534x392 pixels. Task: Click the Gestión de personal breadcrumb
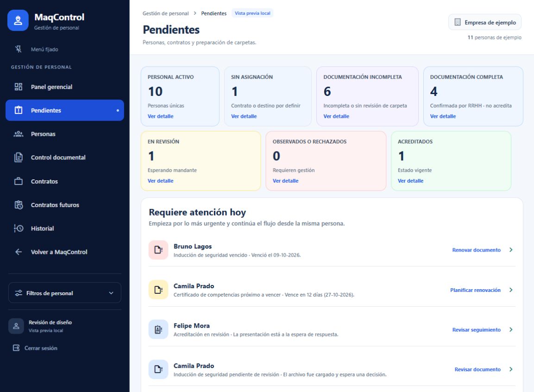(165, 13)
